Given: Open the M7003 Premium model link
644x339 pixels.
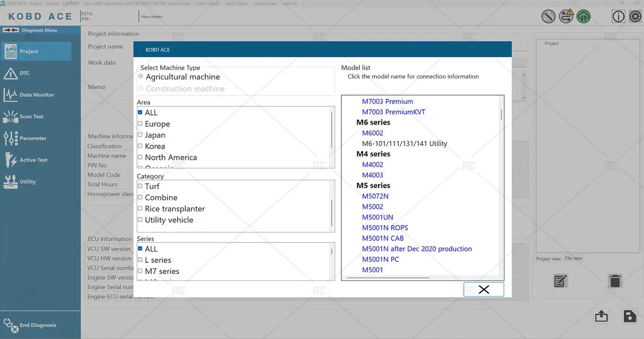Looking at the screenshot, I should point(388,101).
